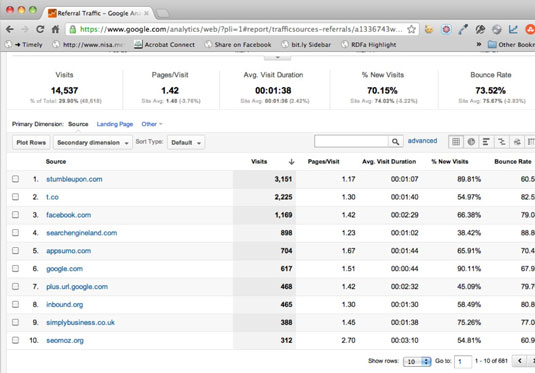
Task: Click the table search input field
Action: point(351,142)
